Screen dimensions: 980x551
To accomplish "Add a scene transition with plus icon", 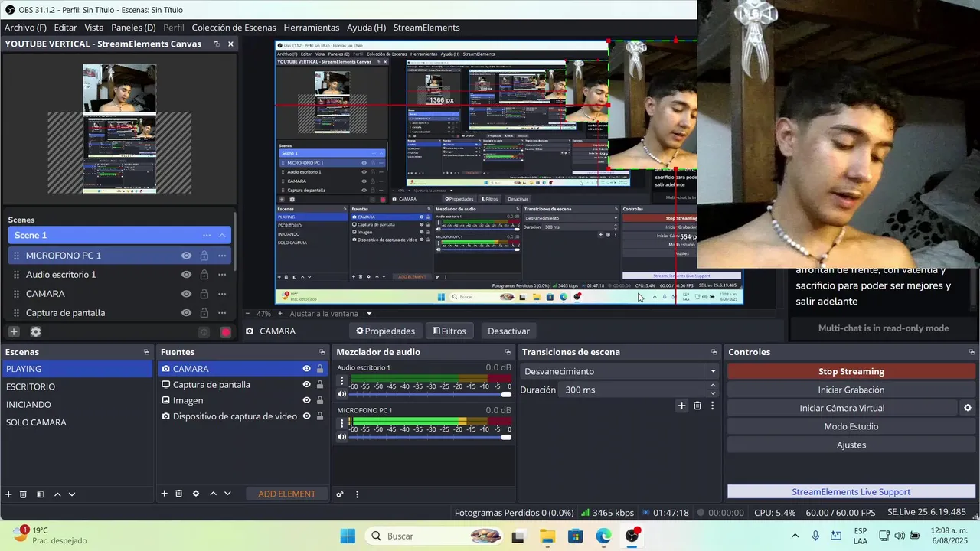I will [x=681, y=406].
